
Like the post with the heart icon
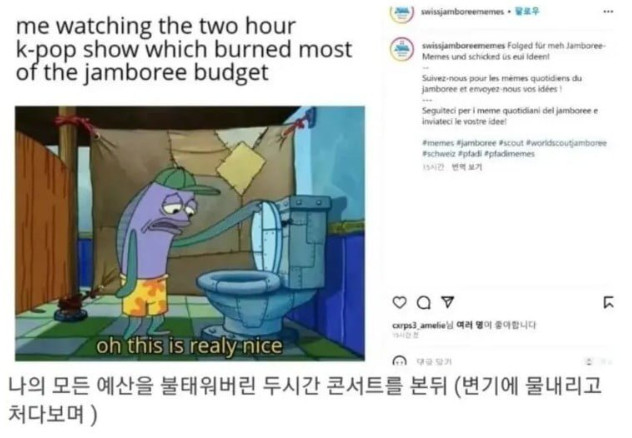[x=399, y=302]
